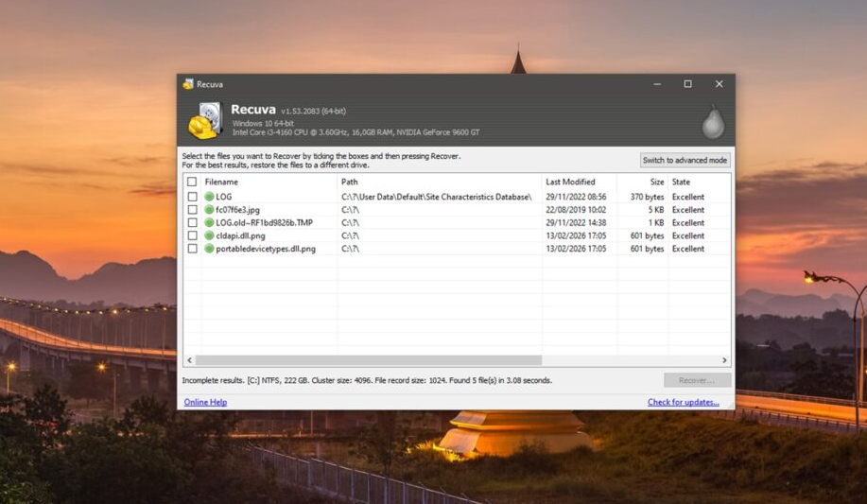Viewport: 867px width, 504px height.
Task: Tick the checkbox for fc07f6e3.jpg
Action: point(192,210)
